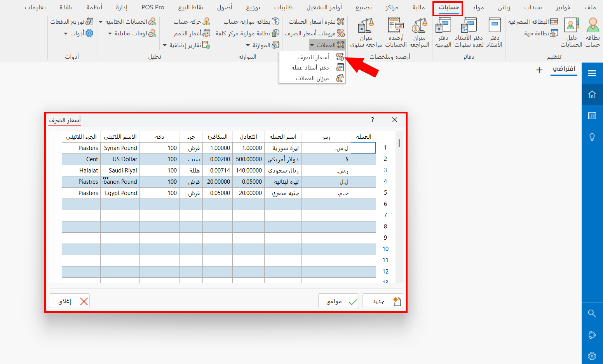603x364 pixels.
Task: Open دليل الحسابات chart of accounts
Action: pos(571,33)
